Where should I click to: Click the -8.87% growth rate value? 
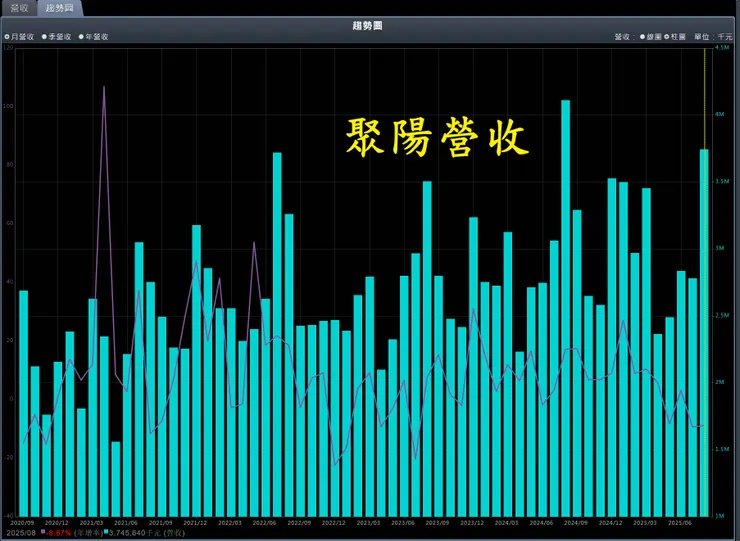click(59, 533)
